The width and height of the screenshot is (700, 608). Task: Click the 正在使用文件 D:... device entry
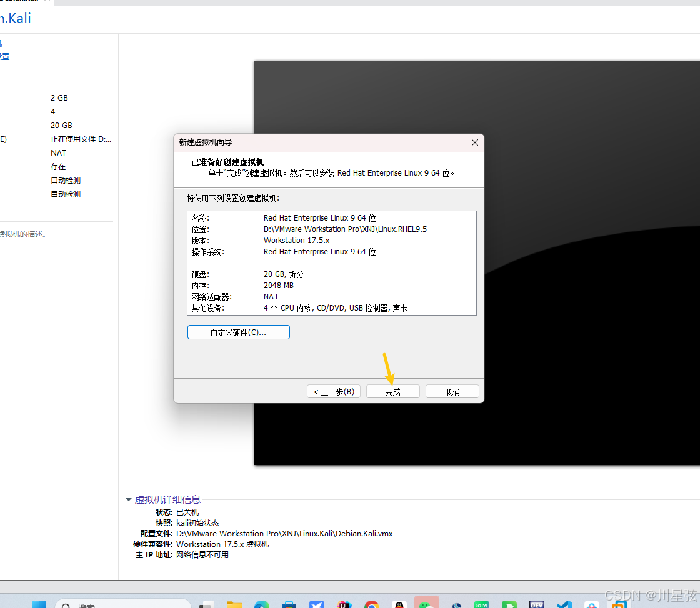coord(81,139)
